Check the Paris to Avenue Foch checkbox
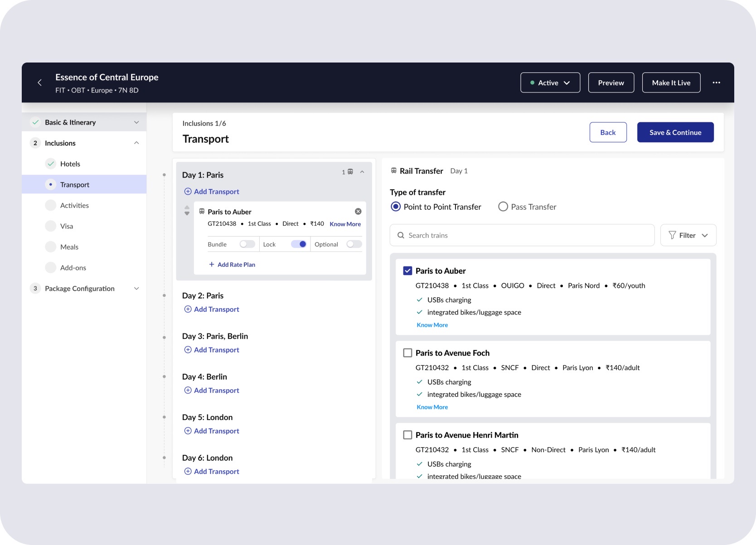The width and height of the screenshot is (756, 545). [x=407, y=353]
